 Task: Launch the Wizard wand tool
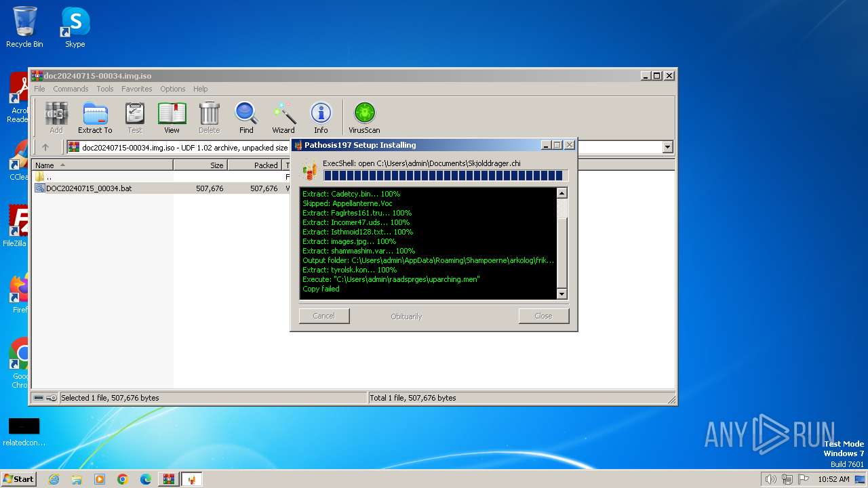pyautogui.click(x=283, y=117)
